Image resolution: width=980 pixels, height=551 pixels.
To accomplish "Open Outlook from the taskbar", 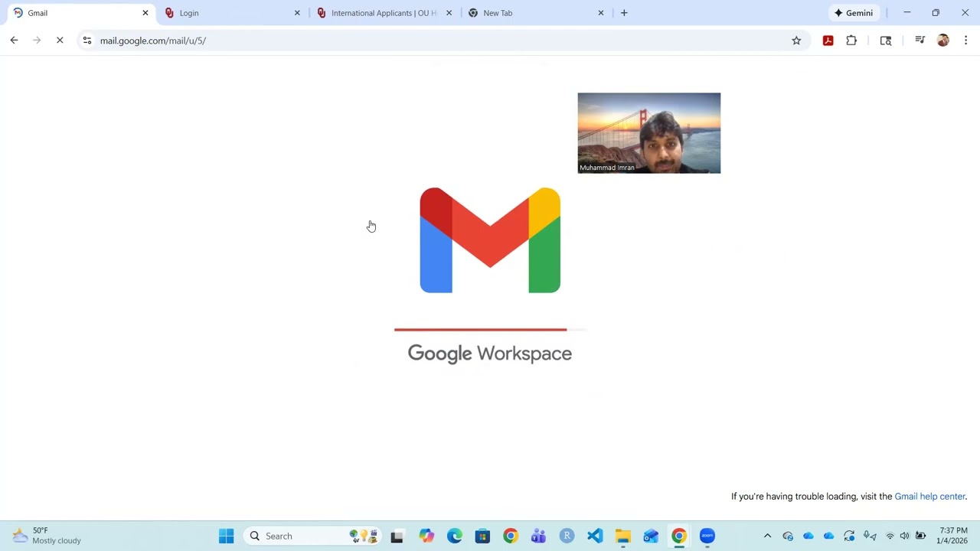I will click(x=651, y=536).
